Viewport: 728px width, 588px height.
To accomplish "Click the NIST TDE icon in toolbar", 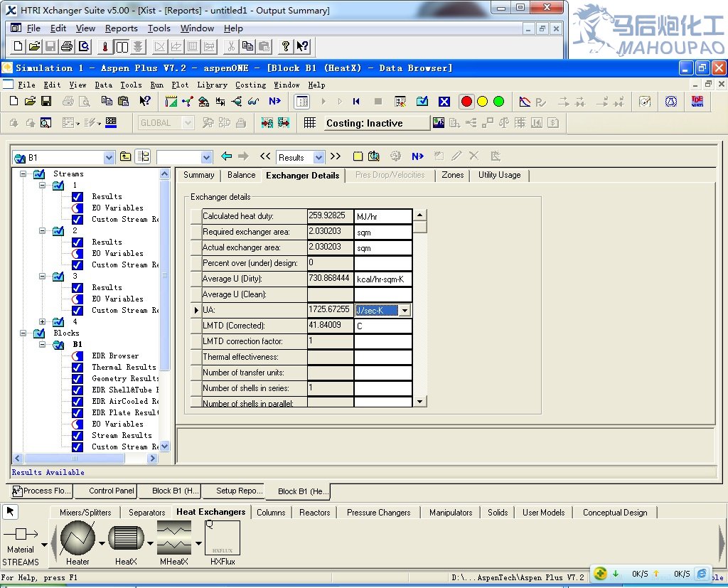I will [x=697, y=101].
